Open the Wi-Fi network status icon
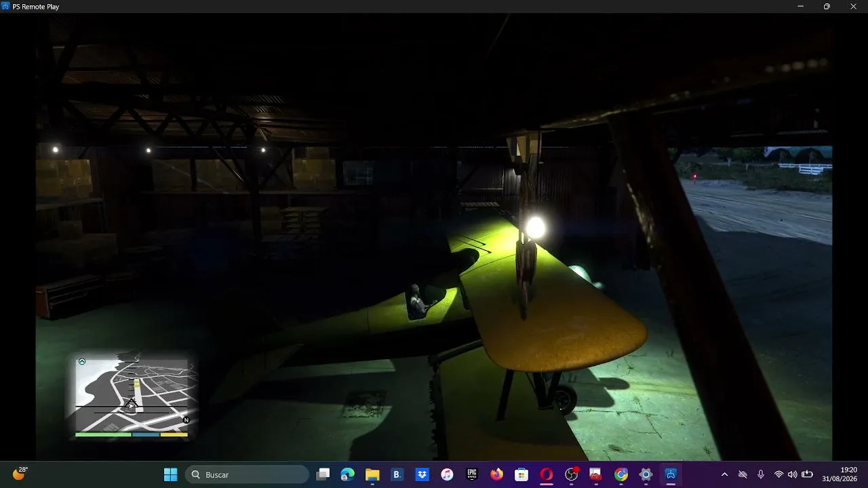 pyautogui.click(x=778, y=474)
